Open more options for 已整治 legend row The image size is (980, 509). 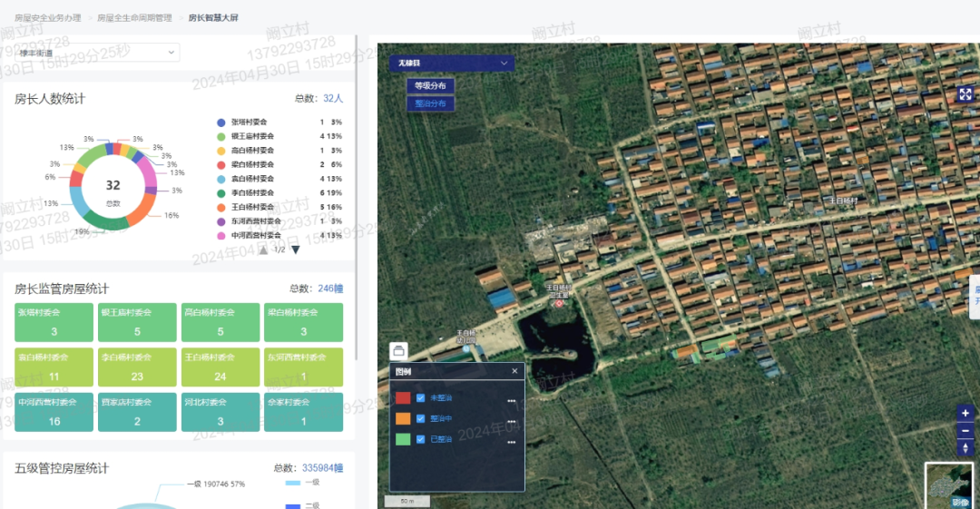tap(511, 442)
